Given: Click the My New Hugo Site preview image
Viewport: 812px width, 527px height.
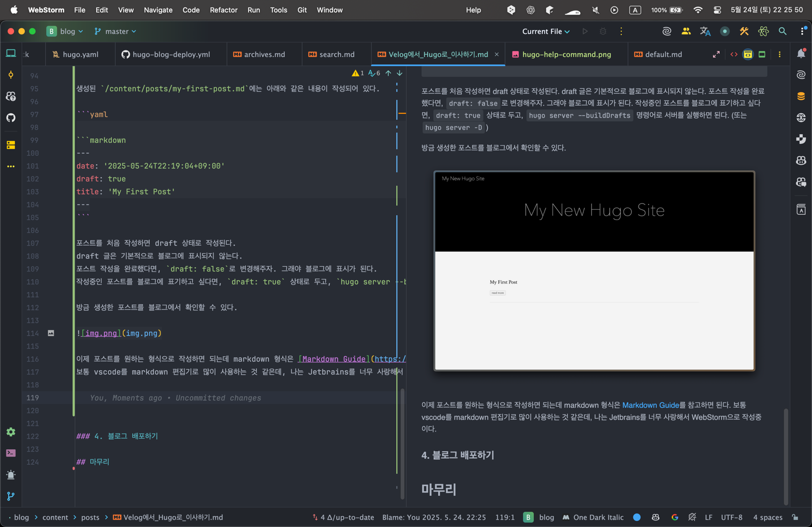Looking at the screenshot, I should (x=594, y=270).
